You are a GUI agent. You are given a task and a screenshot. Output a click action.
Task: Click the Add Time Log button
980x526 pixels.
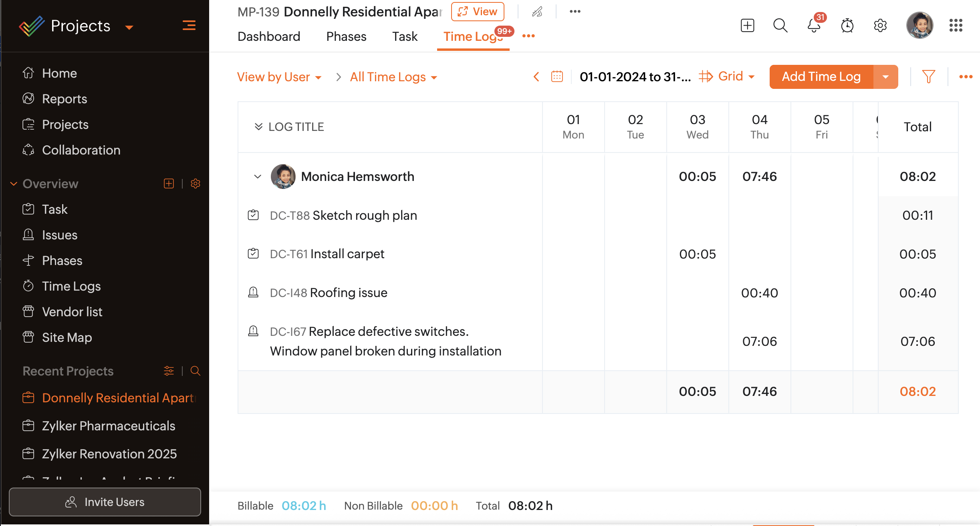point(821,76)
